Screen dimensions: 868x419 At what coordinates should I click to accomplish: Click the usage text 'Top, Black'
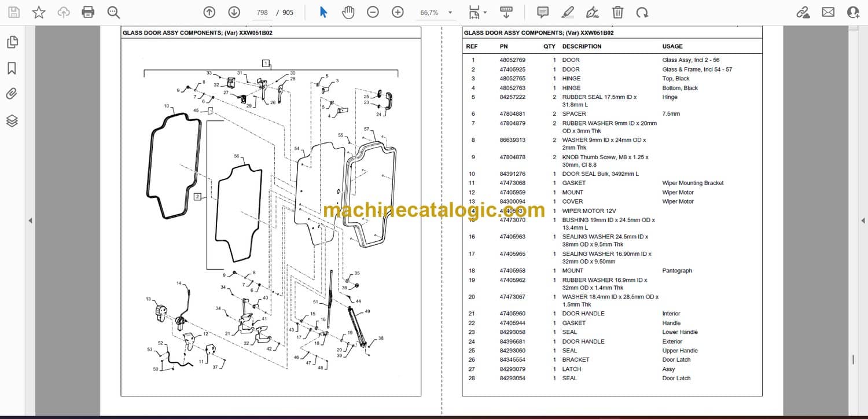(676, 79)
